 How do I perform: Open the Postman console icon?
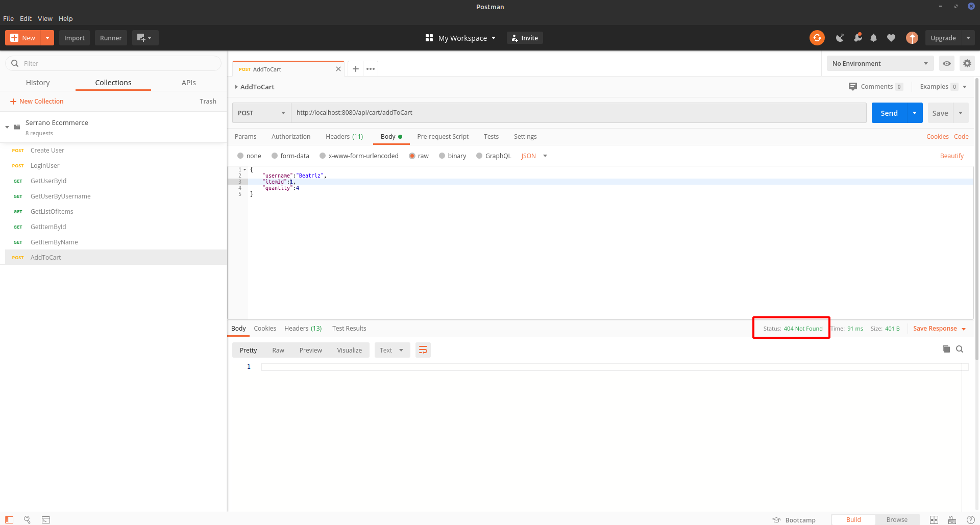46,520
